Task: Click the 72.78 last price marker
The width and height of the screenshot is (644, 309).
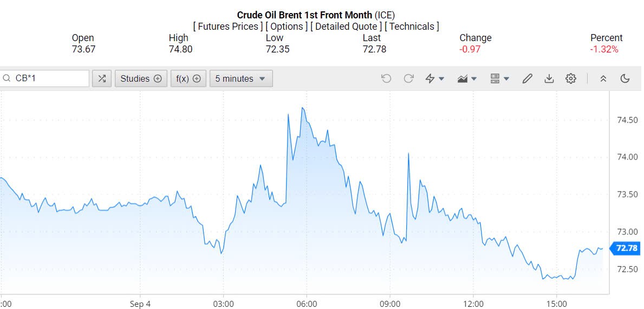Action: (x=626, y=248)
